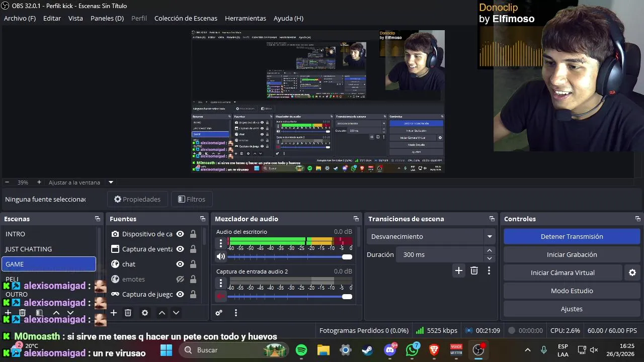
Task: Undock the Controles panel
Action: pyautogui.click(x=637, y=219)
